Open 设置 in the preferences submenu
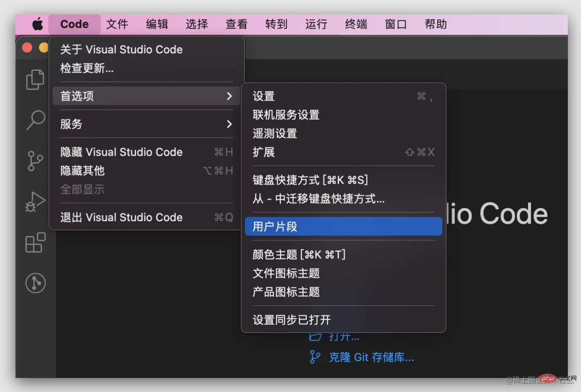The height and width of the screenshot is (392, 581). pos(264,96)
